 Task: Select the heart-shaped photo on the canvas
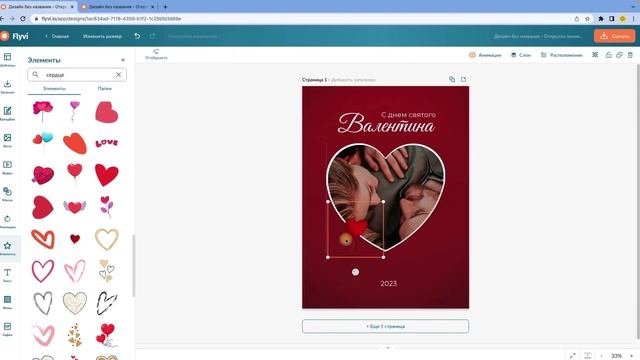point(386,196)
